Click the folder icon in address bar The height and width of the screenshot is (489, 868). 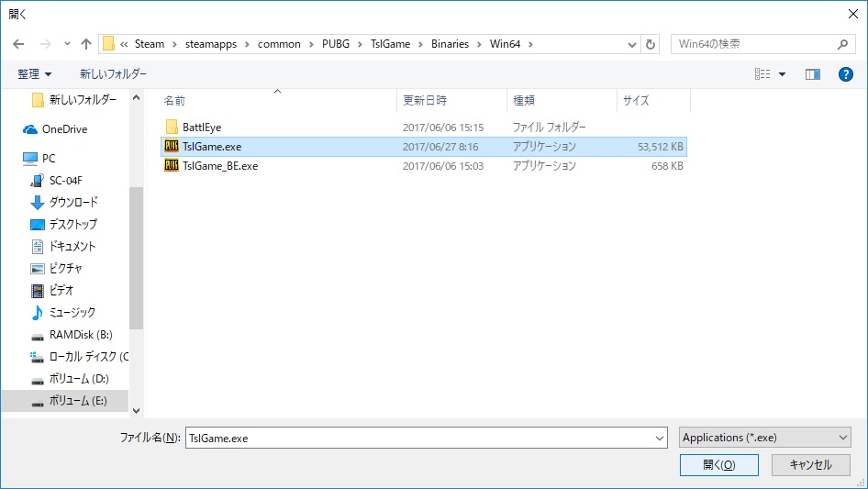click(108, 44)
